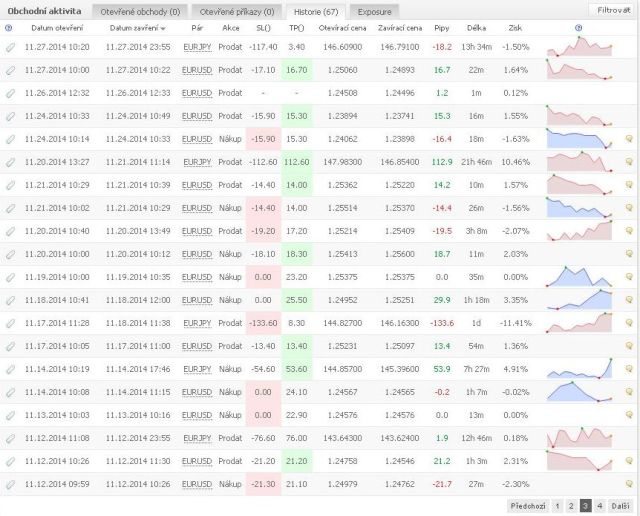This screenshot has height=516, width=640.
Task: Click the paperclip icon on the 11.12.2014 09:59 row
Action: [x=10, y=484]
